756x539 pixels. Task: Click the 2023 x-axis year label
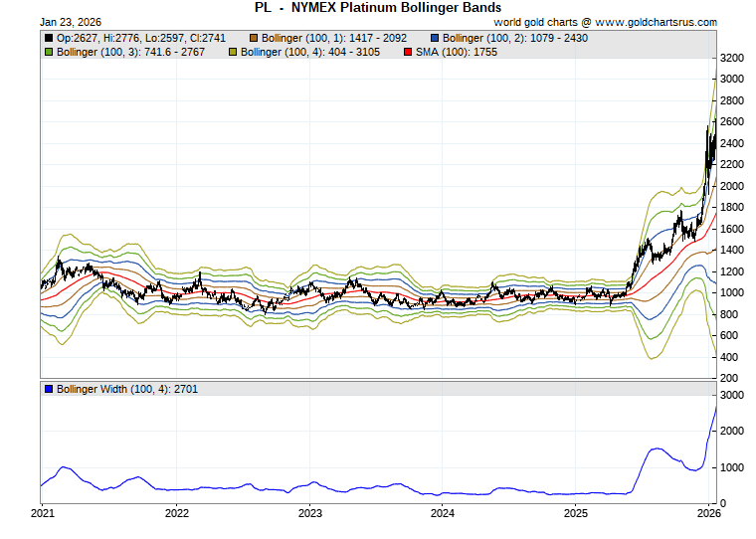pyautogui.click(x=309, y=514)
